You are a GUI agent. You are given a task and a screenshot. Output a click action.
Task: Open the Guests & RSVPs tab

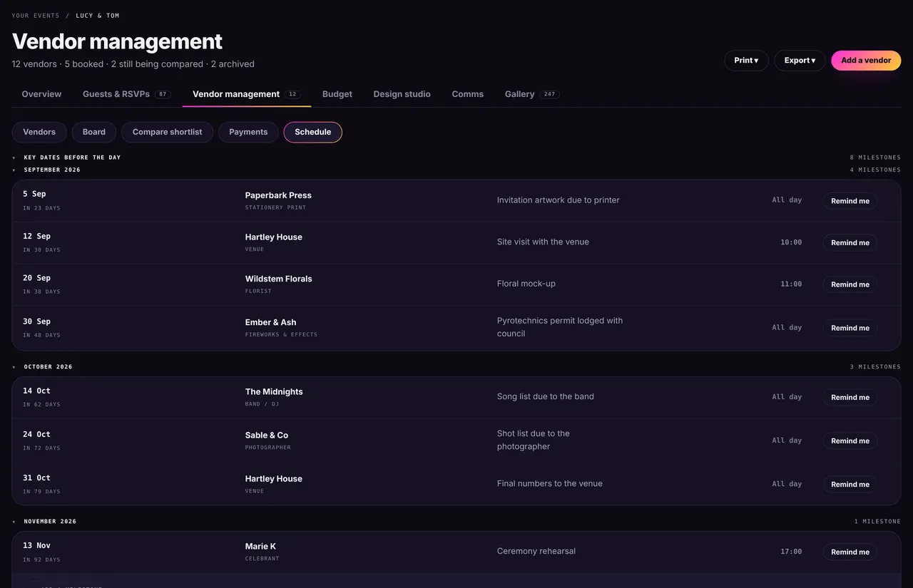pyautogui.click(x=126, y=94)
